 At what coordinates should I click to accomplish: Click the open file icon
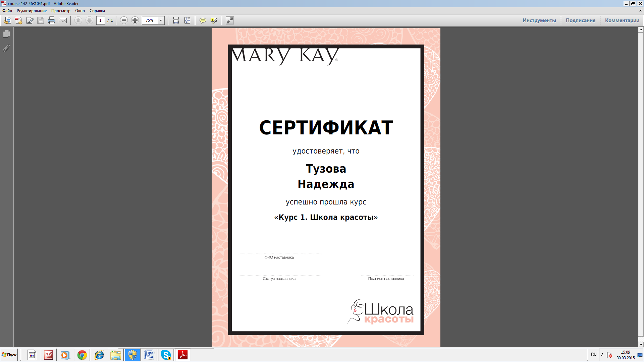pos(7,20)
